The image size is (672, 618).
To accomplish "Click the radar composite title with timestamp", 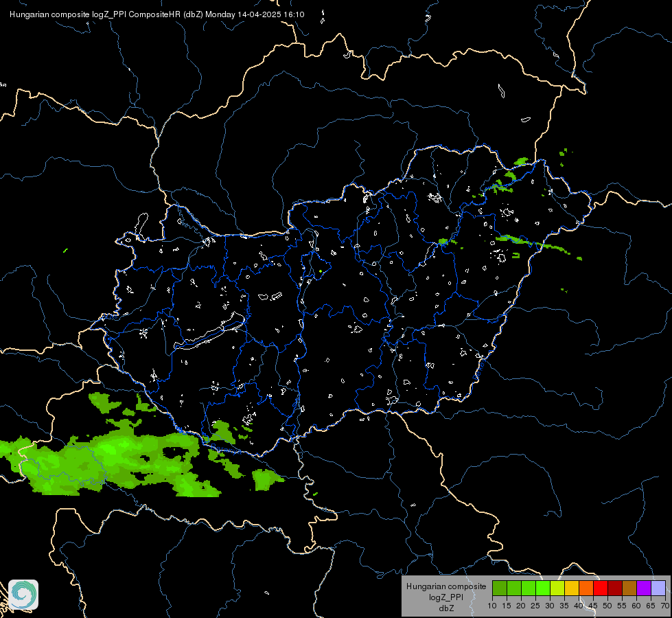I will tap(157, 14).
